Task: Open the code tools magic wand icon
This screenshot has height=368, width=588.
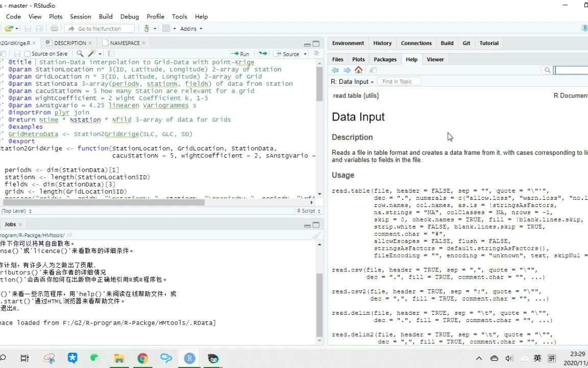Action: (91, 53)
